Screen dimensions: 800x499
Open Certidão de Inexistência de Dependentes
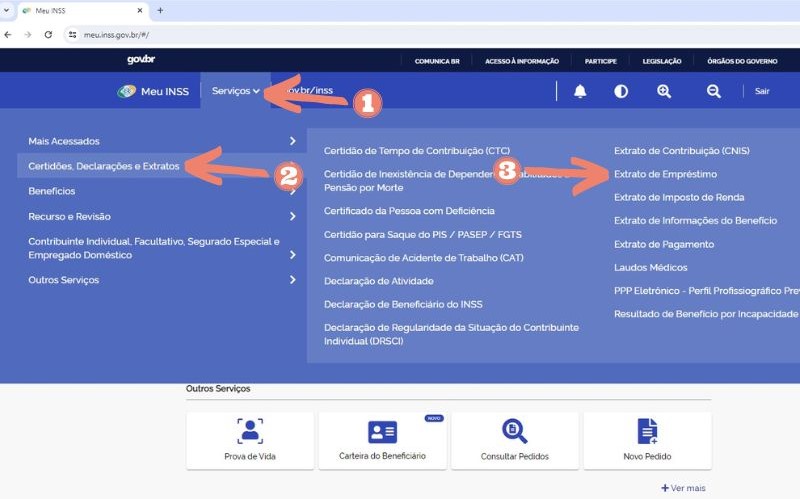click(x=446, y=181)
